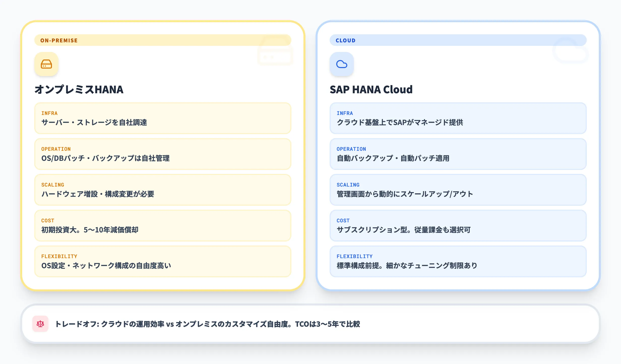Toggle the ON-PREMISE badge
Viewport: 621px width, 364px height.
59,40
